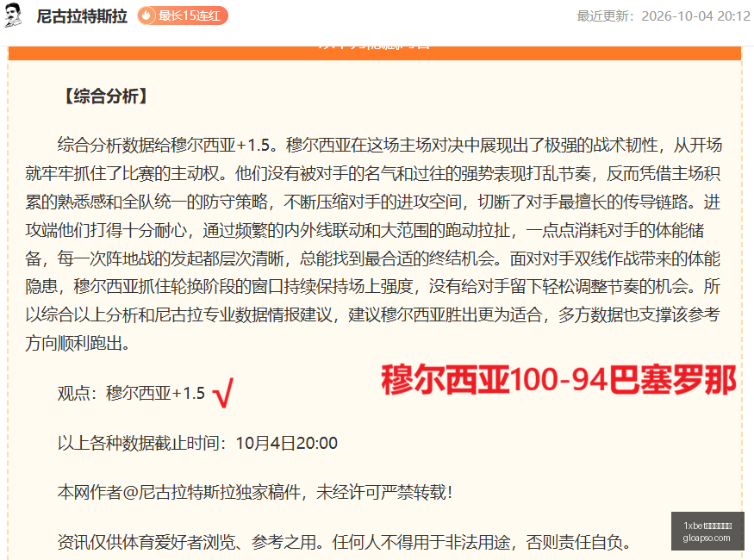Image resolution: width=754 pixels, height=560 pixels.
Task: Click the first analysis sentence 综合分析数据给穆尔西亚+1.5
Action: tap(167, 145)
